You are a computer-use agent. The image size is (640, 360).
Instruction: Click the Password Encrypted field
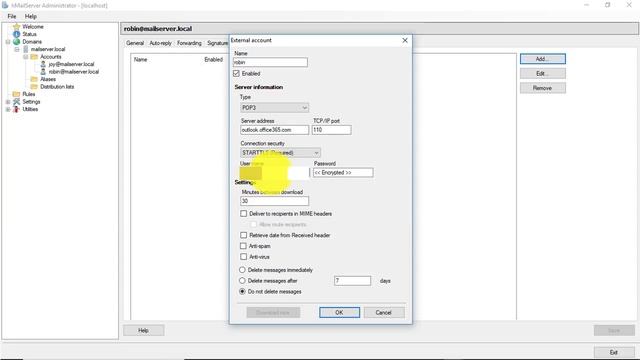343,173
